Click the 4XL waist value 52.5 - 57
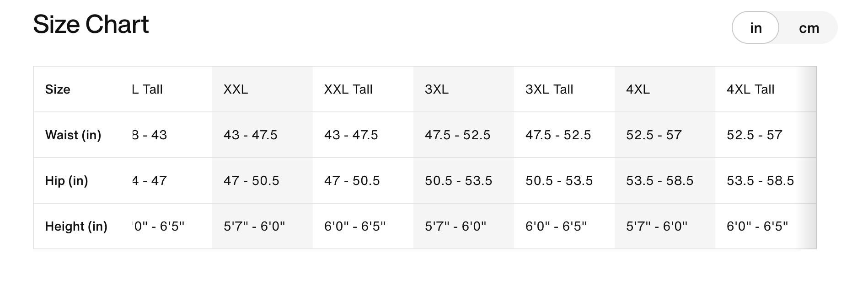The height and width of the screenshot is (295, 868). point(654,135)
